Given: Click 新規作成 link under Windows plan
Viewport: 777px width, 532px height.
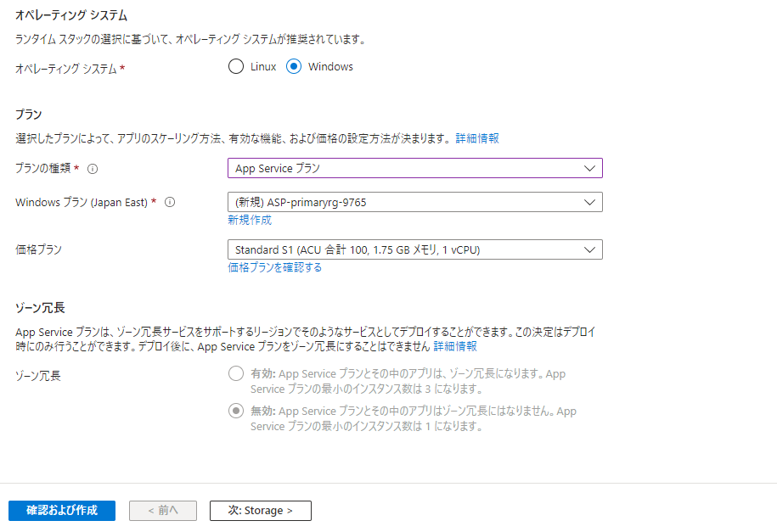Looking at the screenshot, I should click(x=250, y=220).
